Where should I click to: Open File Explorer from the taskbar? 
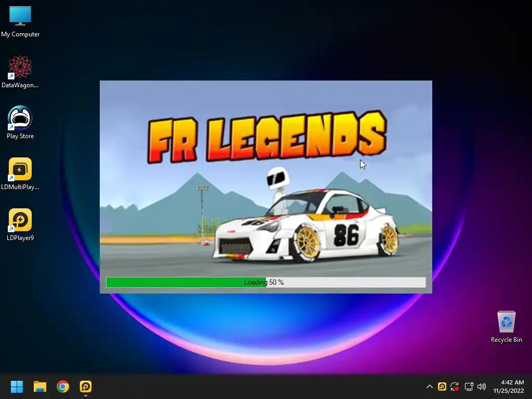pyautogui.click(x=39, y=387)
